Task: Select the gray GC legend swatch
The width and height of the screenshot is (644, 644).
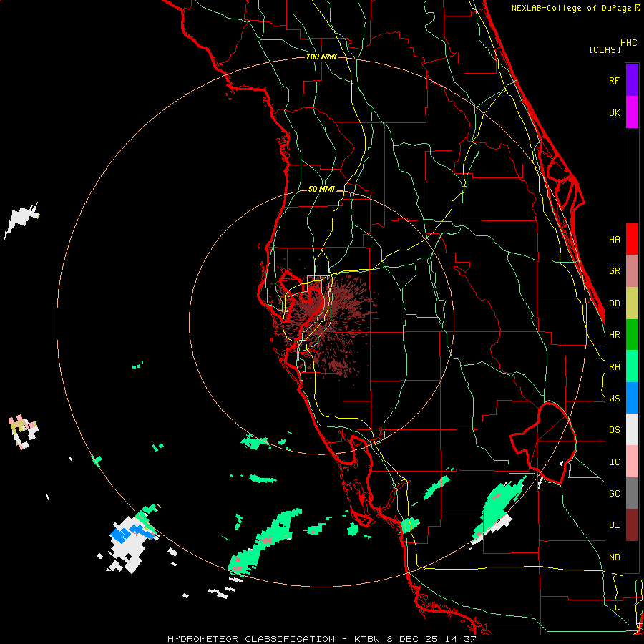Action: pos(632,493)
